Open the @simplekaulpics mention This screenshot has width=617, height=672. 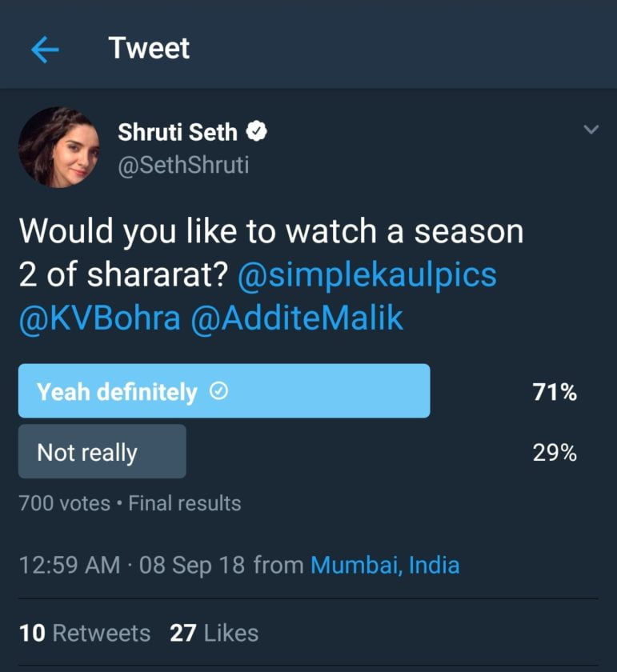click(367, 275)
